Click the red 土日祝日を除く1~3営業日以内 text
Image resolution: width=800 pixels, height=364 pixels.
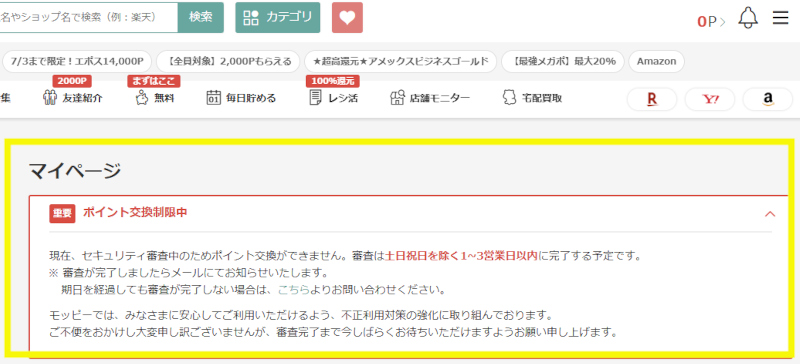pyautogui.click(x=461, y=255)
